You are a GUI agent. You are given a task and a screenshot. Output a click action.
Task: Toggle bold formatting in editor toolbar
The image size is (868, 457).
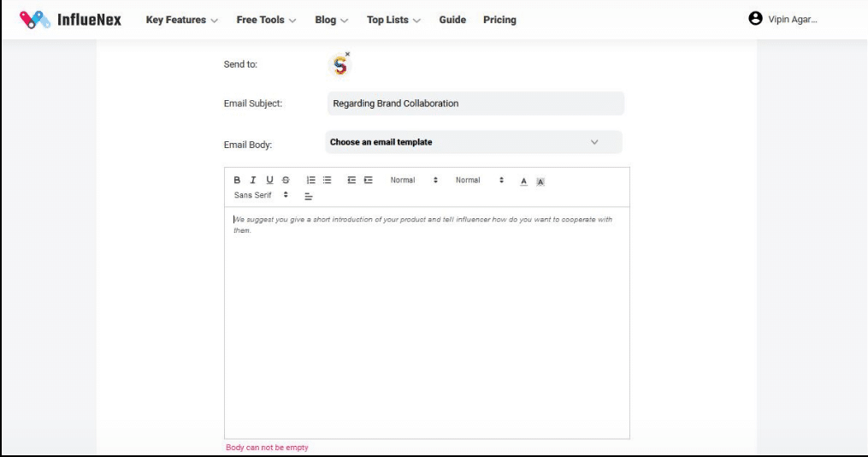click(237, 180)
